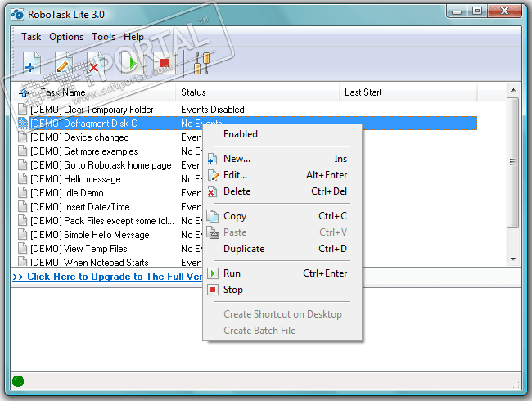Click the green Run Task toolbar button
The height and width of the screenshot is (401, 532).
(132, 63)
